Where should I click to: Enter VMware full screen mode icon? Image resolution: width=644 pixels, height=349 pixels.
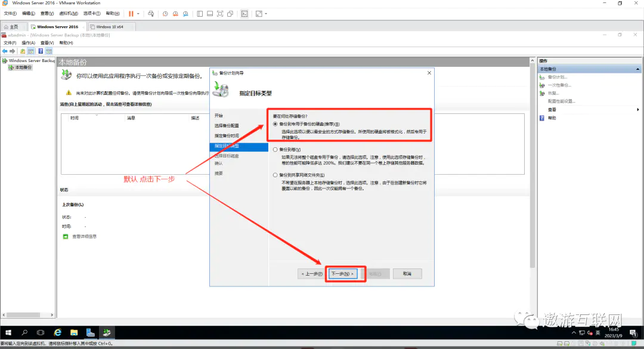pos(220,14)
